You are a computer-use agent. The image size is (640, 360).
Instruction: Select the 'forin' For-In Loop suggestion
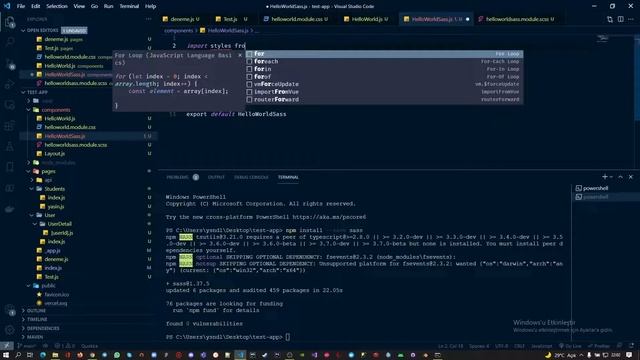pos(384,69)
